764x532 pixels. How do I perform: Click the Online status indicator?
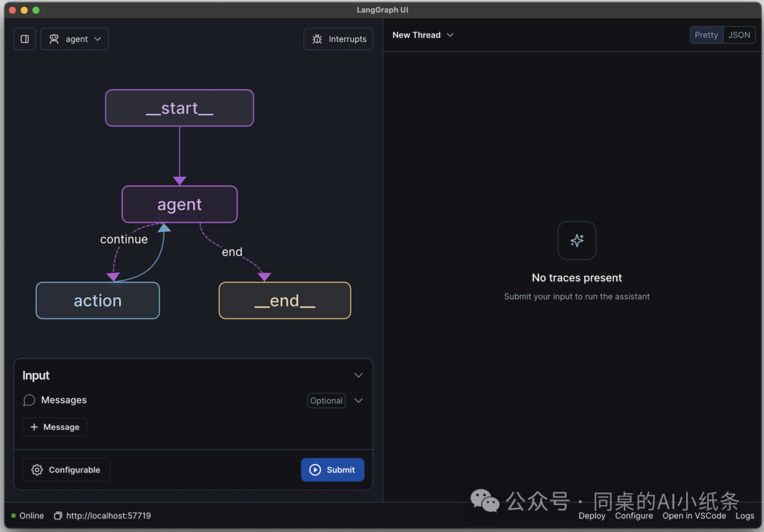point(28,516)
